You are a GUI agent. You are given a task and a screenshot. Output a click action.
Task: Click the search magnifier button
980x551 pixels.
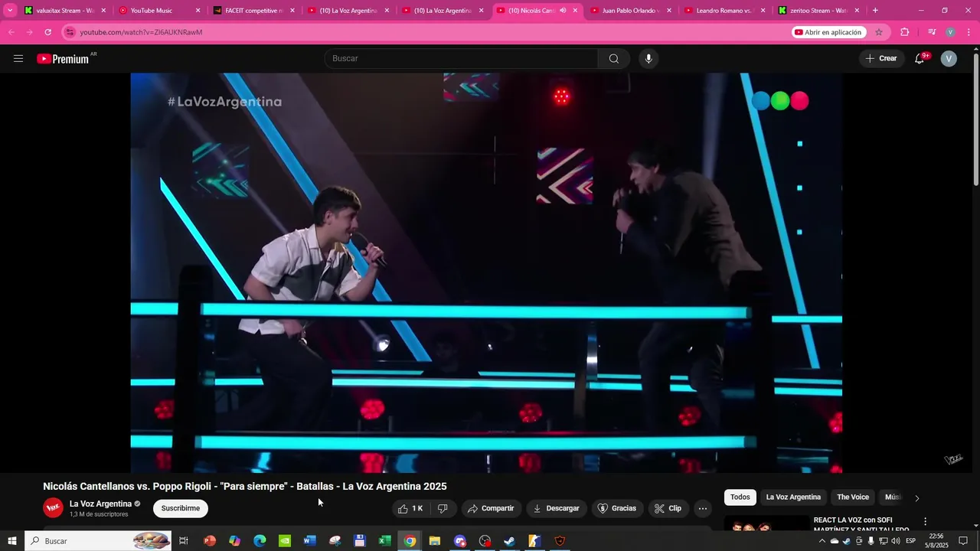[x=613, y=59]
